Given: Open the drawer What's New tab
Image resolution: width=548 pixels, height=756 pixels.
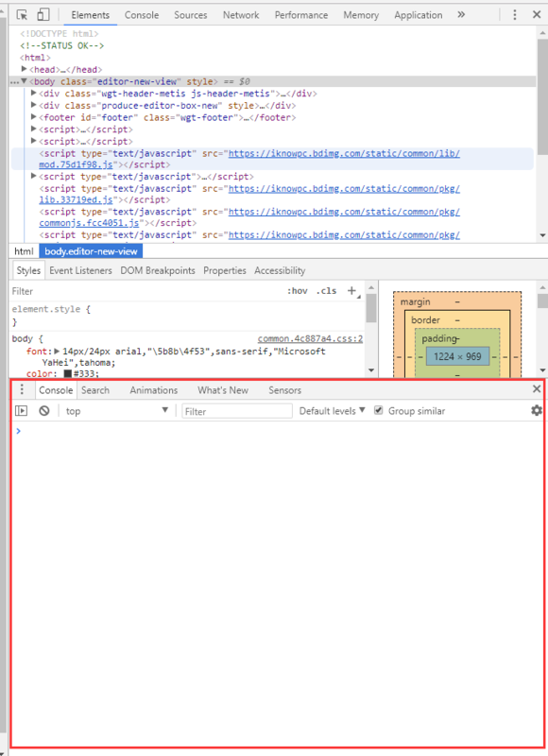Looking at the screenshot, I should (223, 390).
